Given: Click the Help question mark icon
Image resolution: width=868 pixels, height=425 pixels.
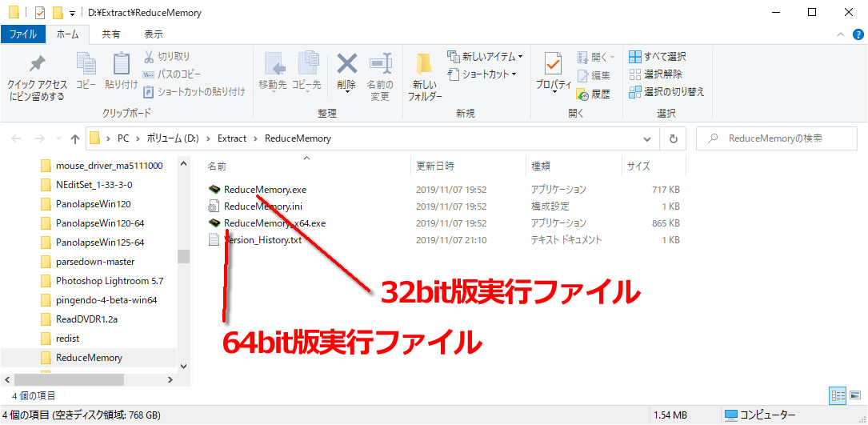Looking at the screenshot, I should [858, 34].
